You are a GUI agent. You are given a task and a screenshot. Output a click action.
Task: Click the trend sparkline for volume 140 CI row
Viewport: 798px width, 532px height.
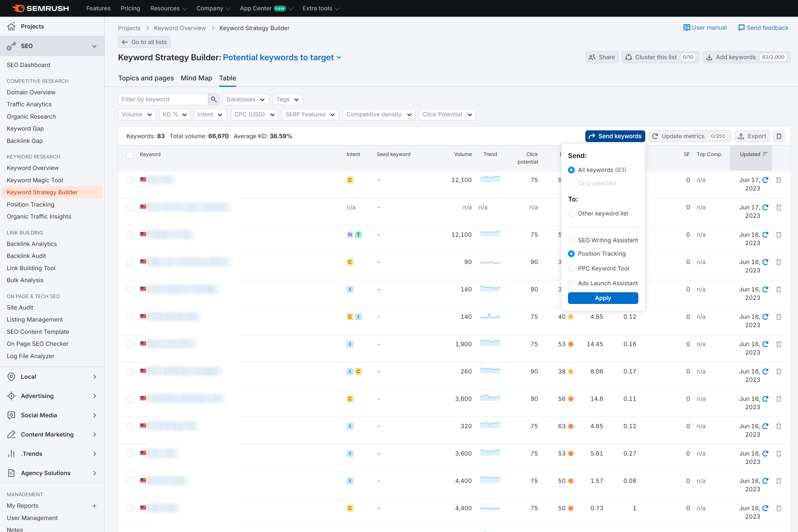(x=490, y=316)
